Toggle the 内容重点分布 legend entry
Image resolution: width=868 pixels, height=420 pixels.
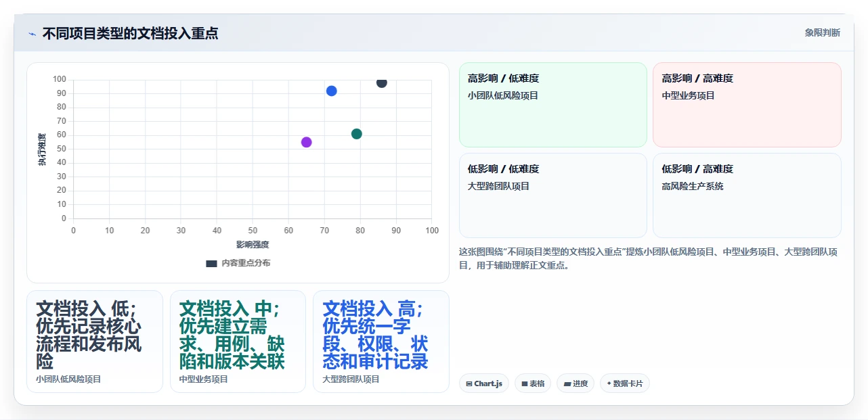point(238,263)
